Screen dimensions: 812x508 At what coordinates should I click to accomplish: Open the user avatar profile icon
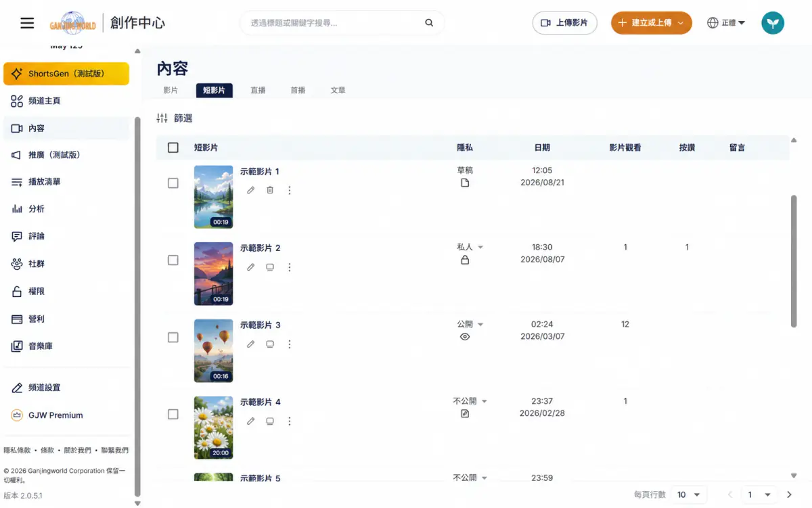773,23
